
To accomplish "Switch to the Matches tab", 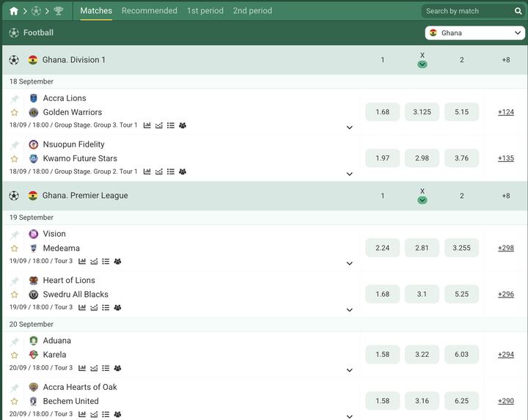I will tap(96, 11).
